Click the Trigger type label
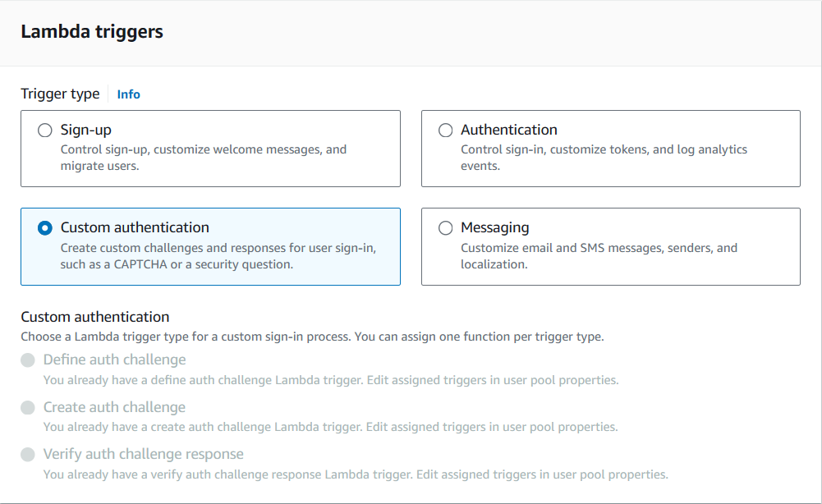 [60, 94]
